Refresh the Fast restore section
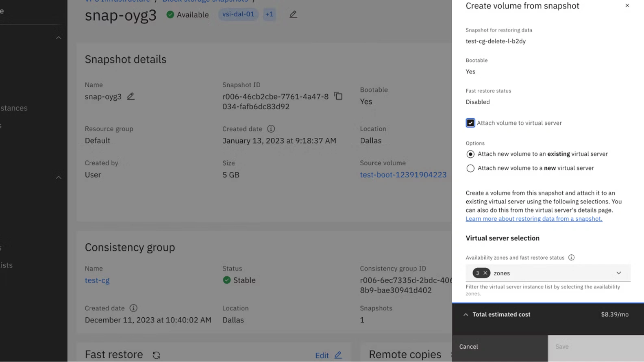This screenshot has width=644, height=362. point(157,355)
